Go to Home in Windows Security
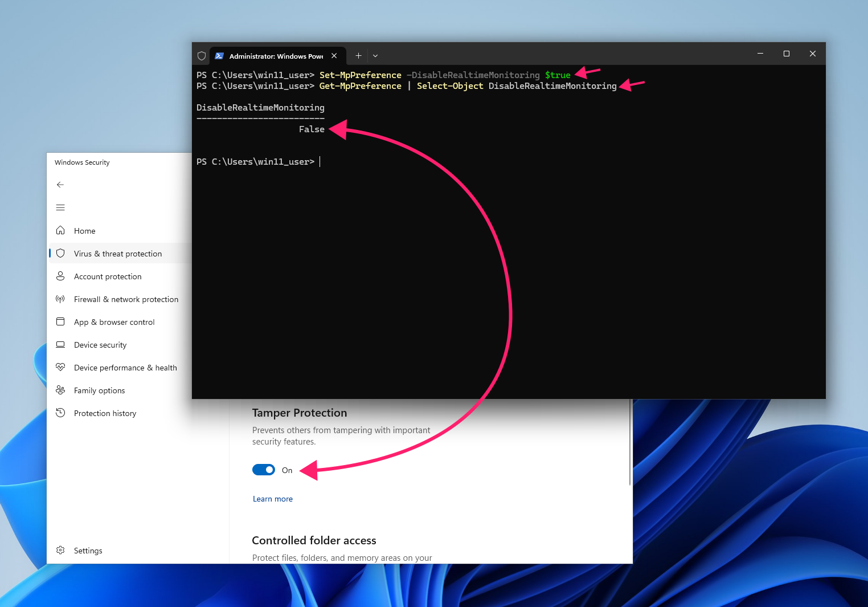868x607 pixels. (x=120, y=231)
